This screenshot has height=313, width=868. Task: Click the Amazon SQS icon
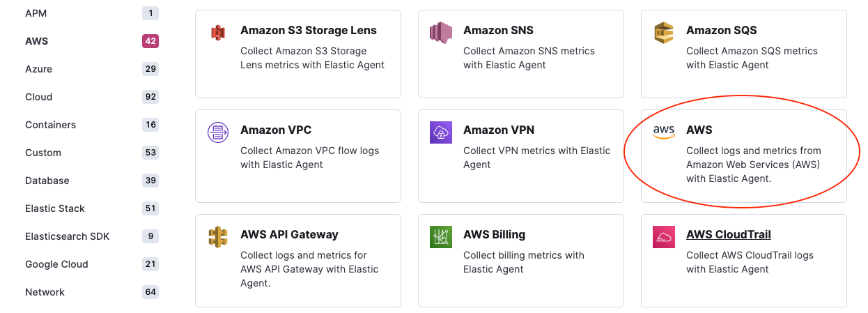(x=664, y=32)
